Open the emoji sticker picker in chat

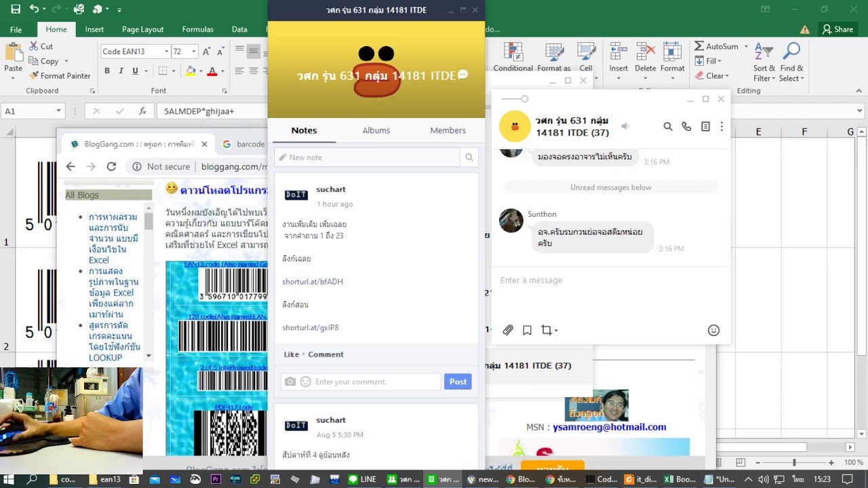[x=713, y=330]
